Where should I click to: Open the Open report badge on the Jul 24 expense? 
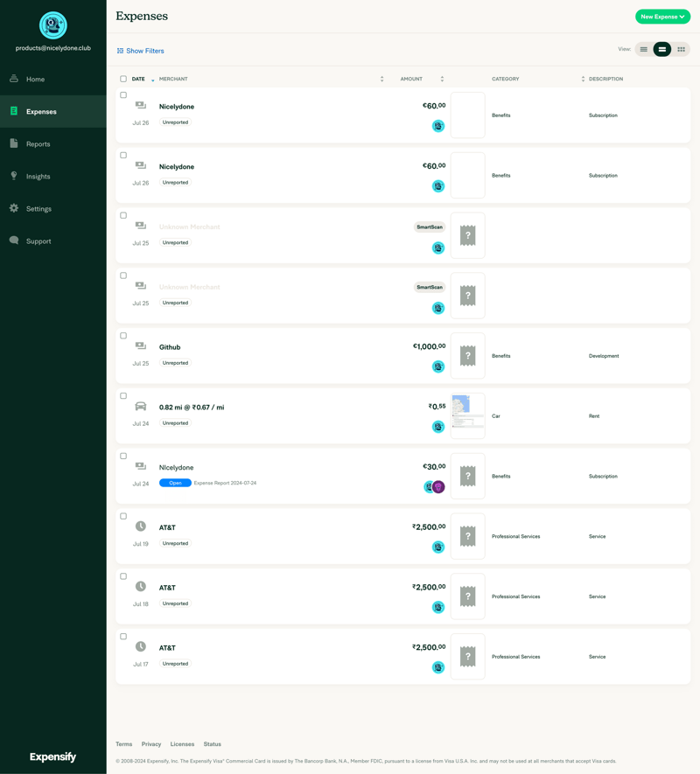tap(175, 482)
